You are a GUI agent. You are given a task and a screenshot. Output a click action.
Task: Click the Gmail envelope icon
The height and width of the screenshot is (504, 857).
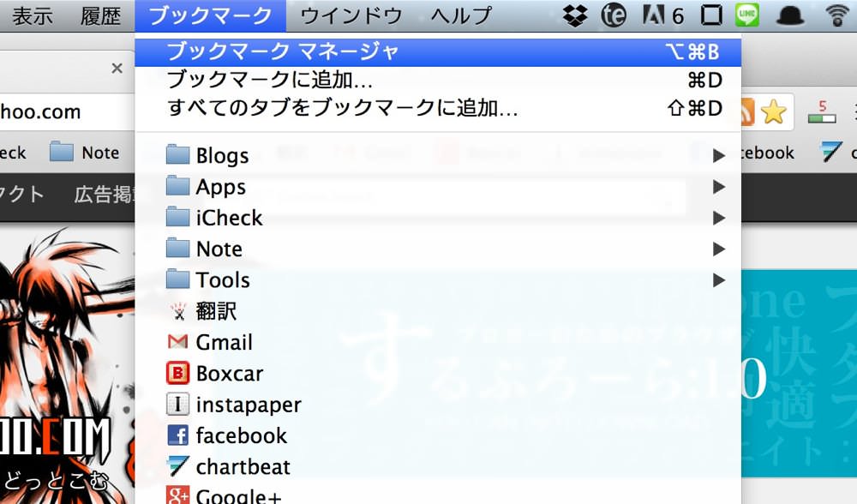pyautogui.click(x=177, y=342)
